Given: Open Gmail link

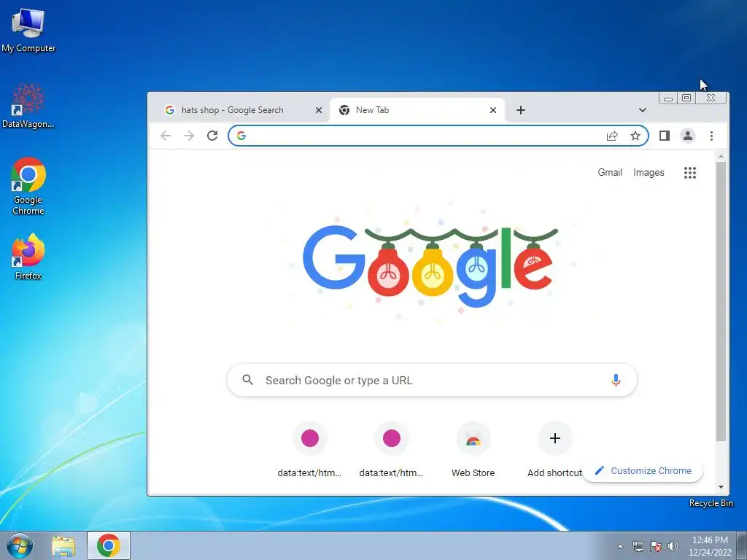Looking at the screenshot, I should pyautogui.click(x=610, y=172).
